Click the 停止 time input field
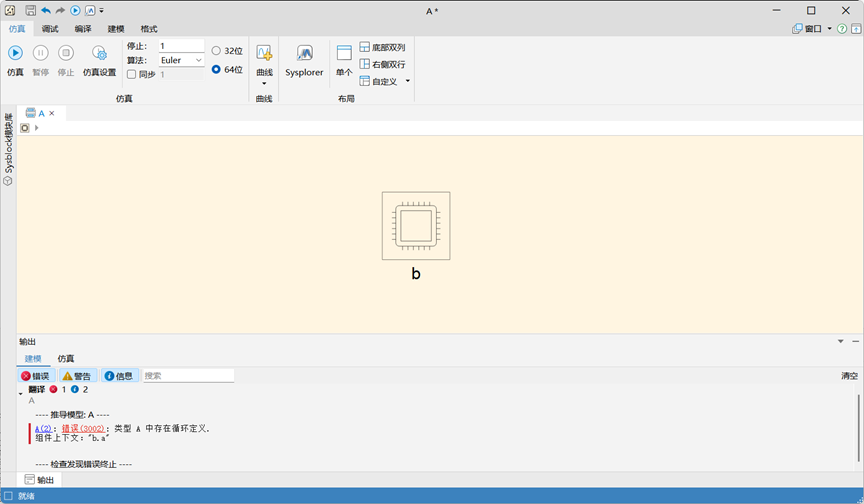Viewport: 864px width, 504px height. 181,46
